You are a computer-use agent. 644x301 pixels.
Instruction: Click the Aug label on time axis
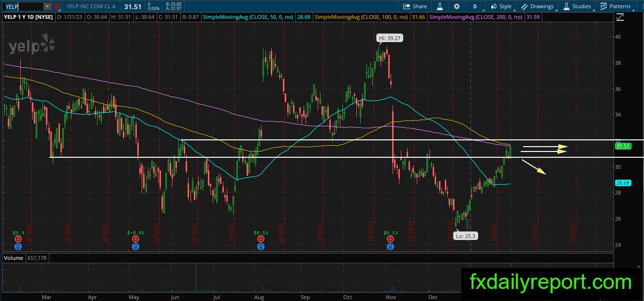tap(259, 297)
